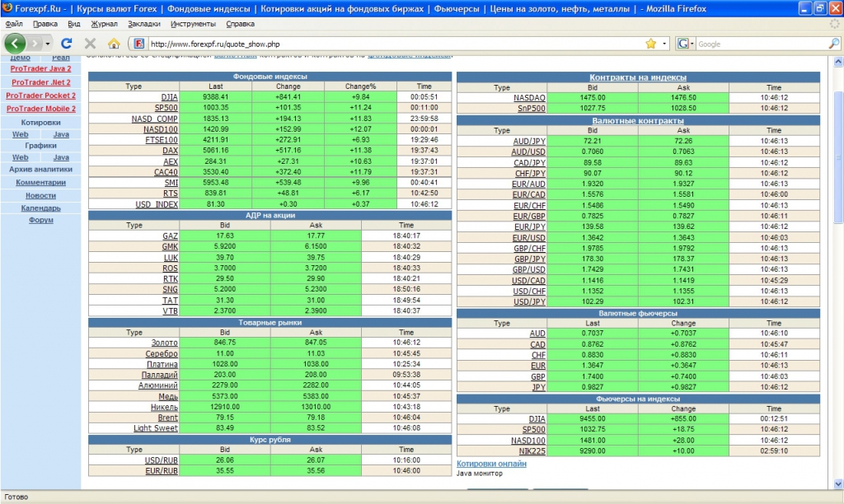Click the search magnifier icon
The width and height of the screenshot is (844, 504).
pos(834,44)
